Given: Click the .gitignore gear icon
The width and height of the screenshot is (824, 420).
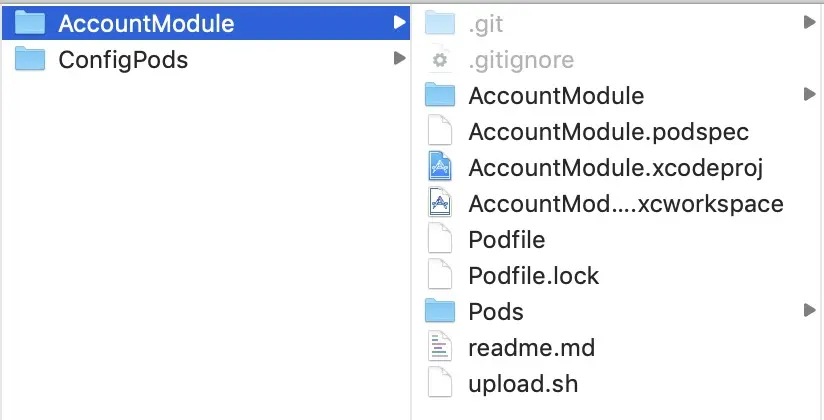Looking at the screenshot, I should click(440, 60).
